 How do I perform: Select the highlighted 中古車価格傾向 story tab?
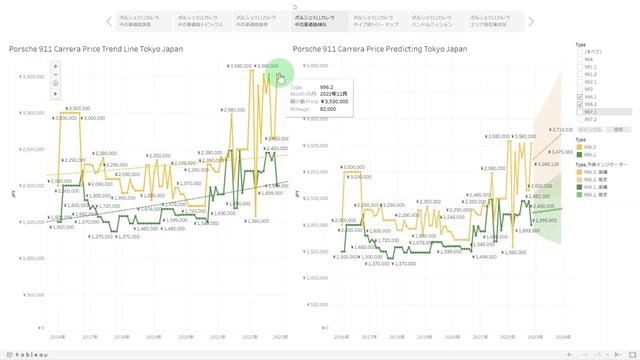tap(320, 21)
